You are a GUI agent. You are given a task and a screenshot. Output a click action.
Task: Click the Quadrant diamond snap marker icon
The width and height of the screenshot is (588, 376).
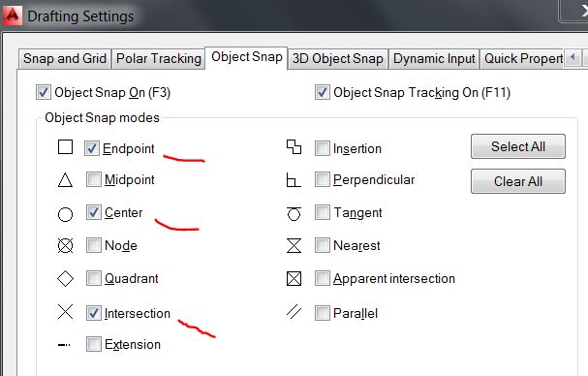click(x=65, y=279)
